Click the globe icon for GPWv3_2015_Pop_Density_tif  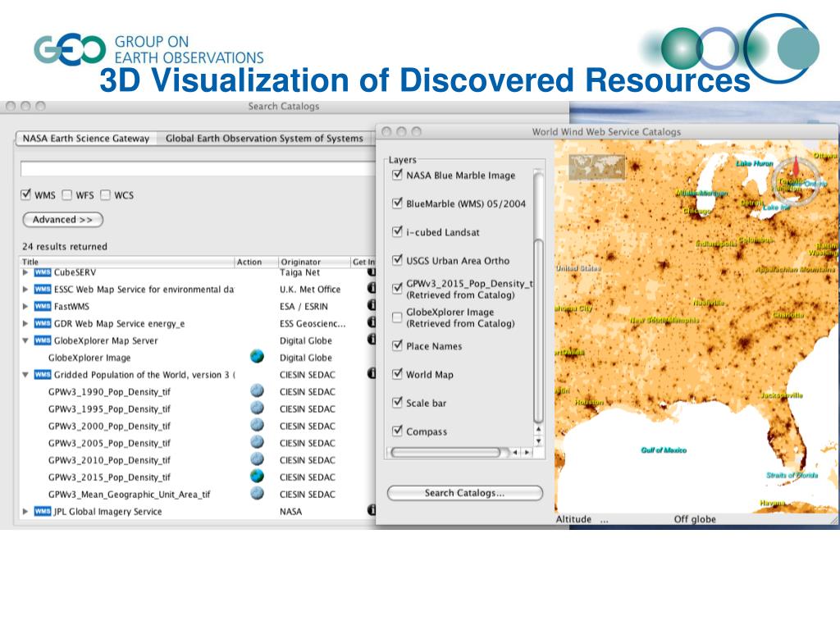(x=257, y=476)
